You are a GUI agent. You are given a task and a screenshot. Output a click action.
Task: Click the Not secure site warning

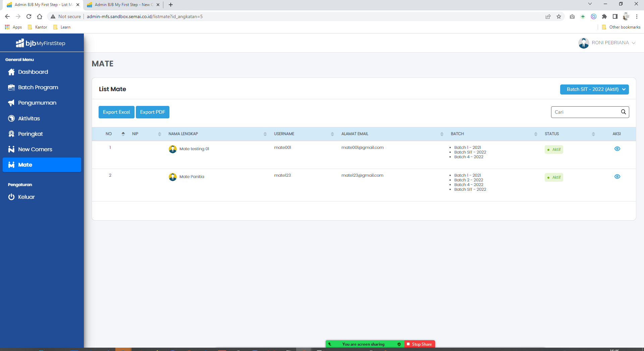coord(66,16)
